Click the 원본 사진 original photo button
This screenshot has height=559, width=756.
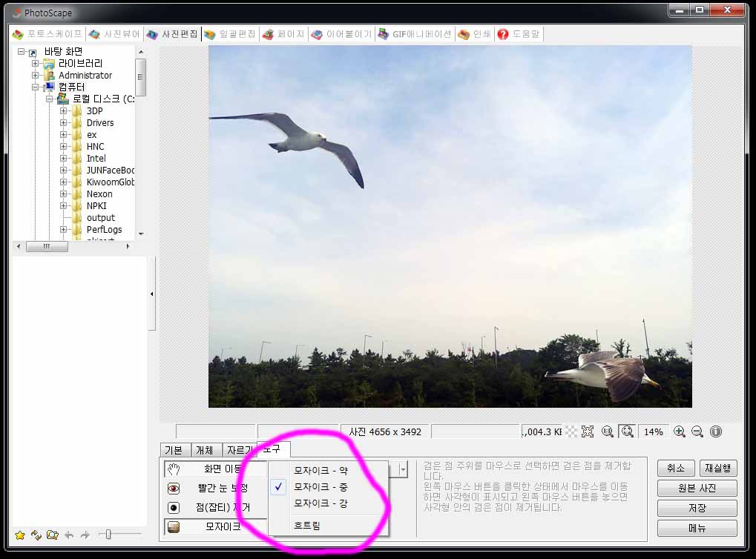[x=697, y=488]
